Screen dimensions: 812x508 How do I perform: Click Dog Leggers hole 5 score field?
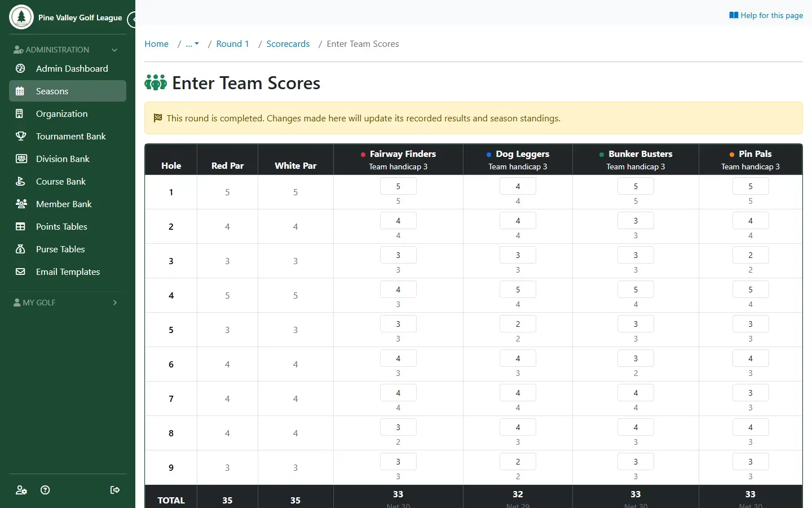518,324
